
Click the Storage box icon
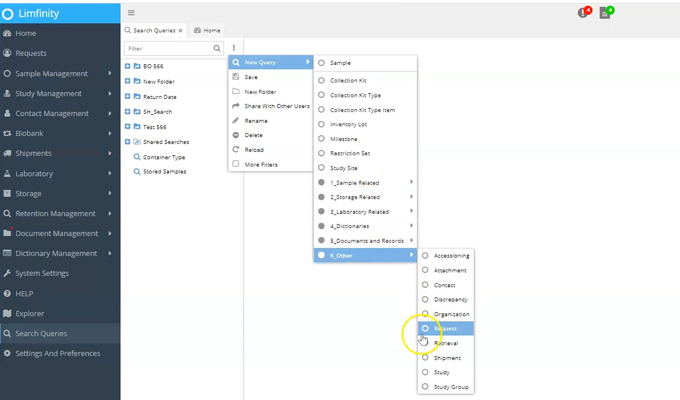tap(7, 193)
